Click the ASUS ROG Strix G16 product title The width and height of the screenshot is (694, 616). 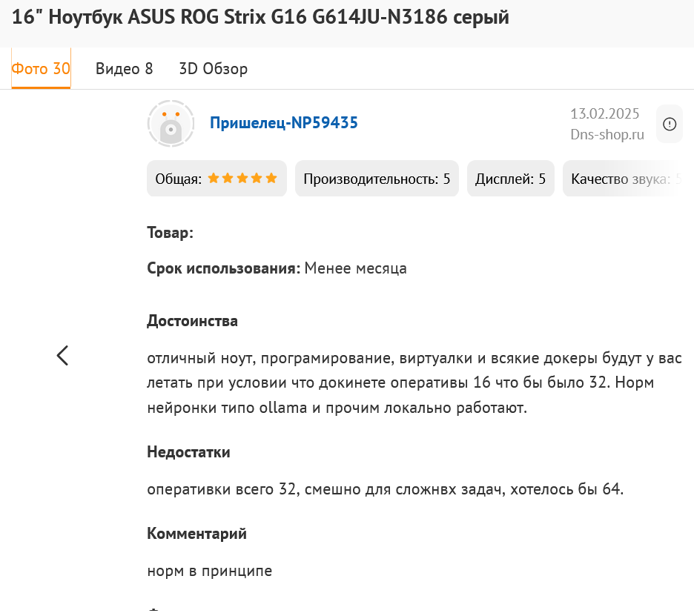(x=260, y=18)
